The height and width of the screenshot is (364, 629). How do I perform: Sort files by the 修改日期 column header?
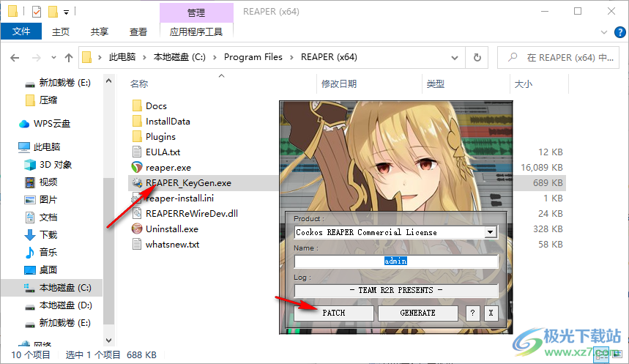click(x=339, y=84)
